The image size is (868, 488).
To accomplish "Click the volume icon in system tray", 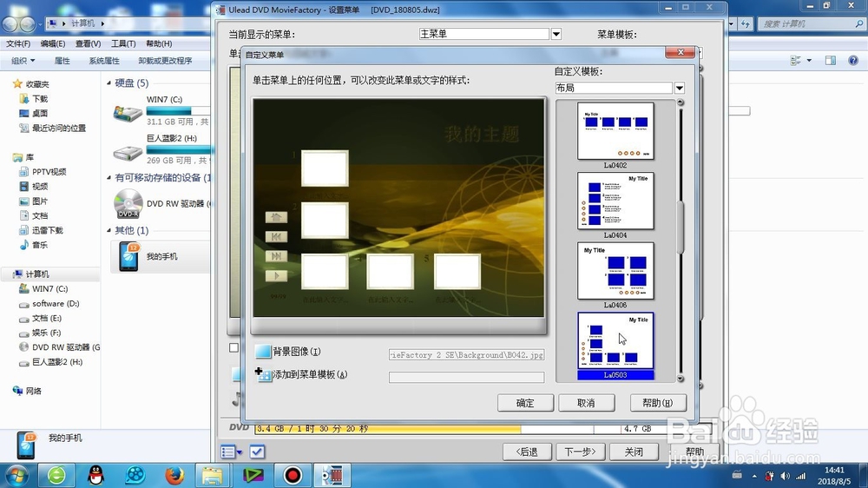I will click(785, 476).
